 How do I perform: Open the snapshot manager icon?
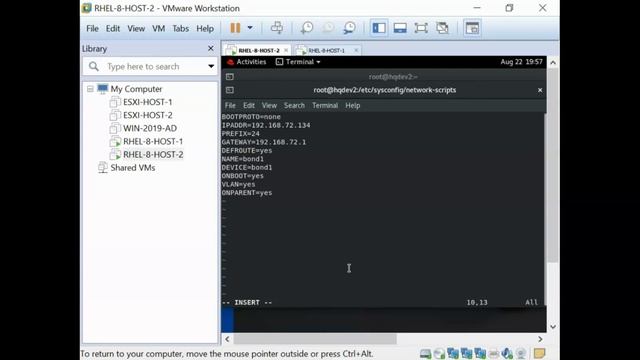[349, 28]
